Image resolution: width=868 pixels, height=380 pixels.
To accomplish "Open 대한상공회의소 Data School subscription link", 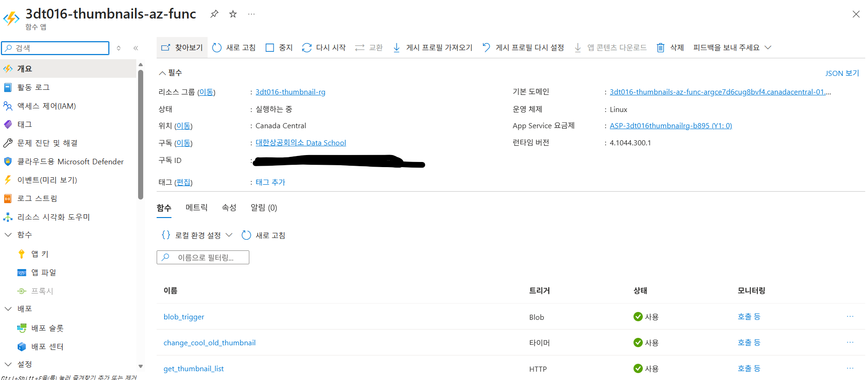I will [x=301, y=143].
